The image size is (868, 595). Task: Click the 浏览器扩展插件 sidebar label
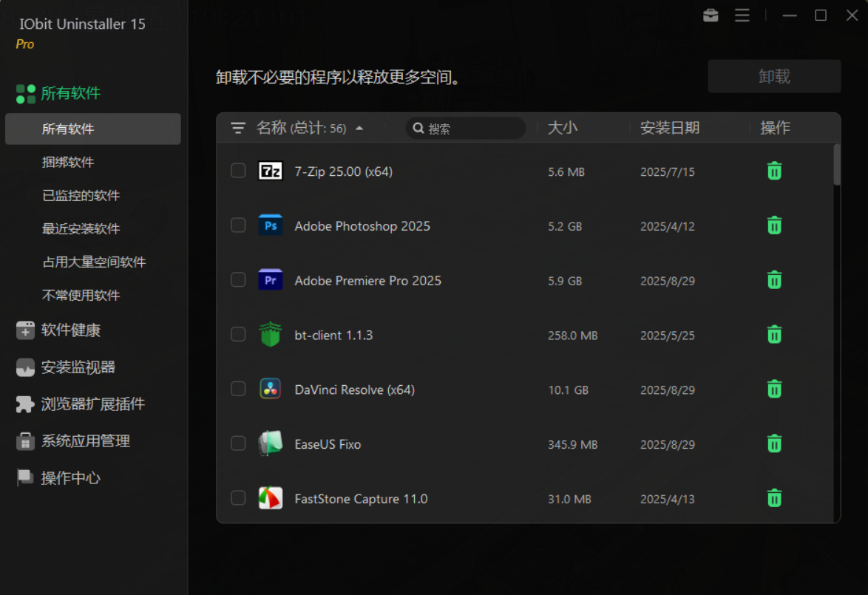(93, 404)
